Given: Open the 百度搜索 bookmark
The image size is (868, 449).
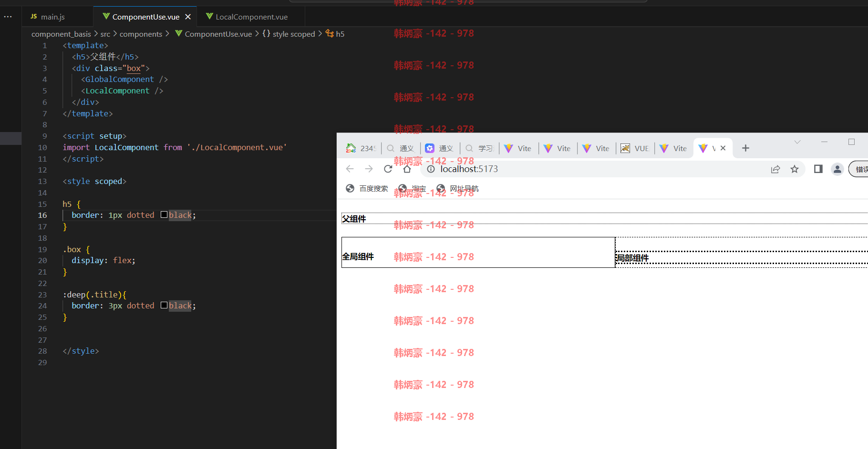Looking at the screenshot, I should [367, 188].
